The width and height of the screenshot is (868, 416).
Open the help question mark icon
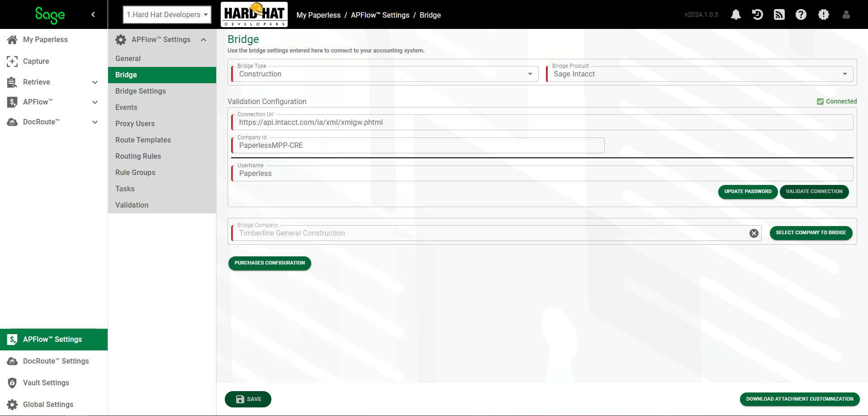point(801,14)
